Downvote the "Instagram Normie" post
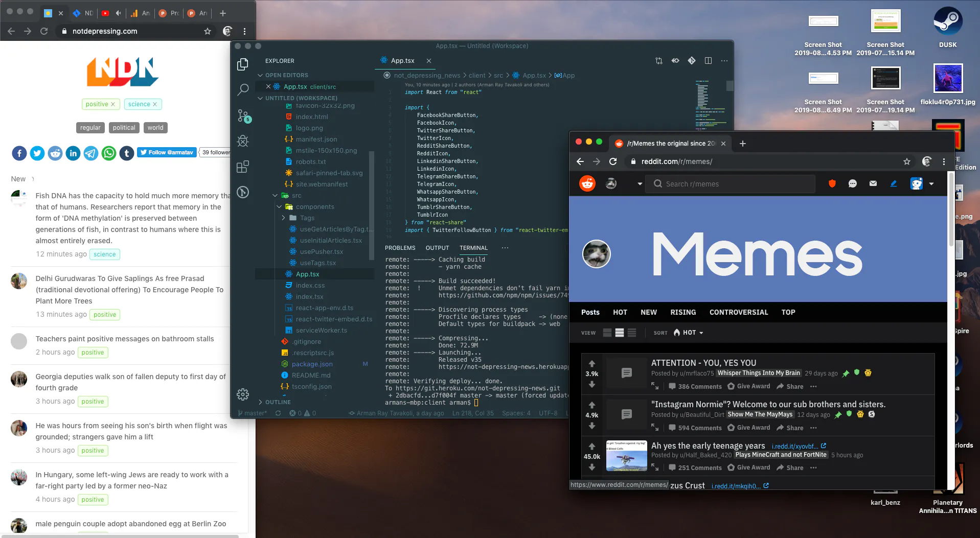This screenshot has width=980, height=538. pos(592,426)
